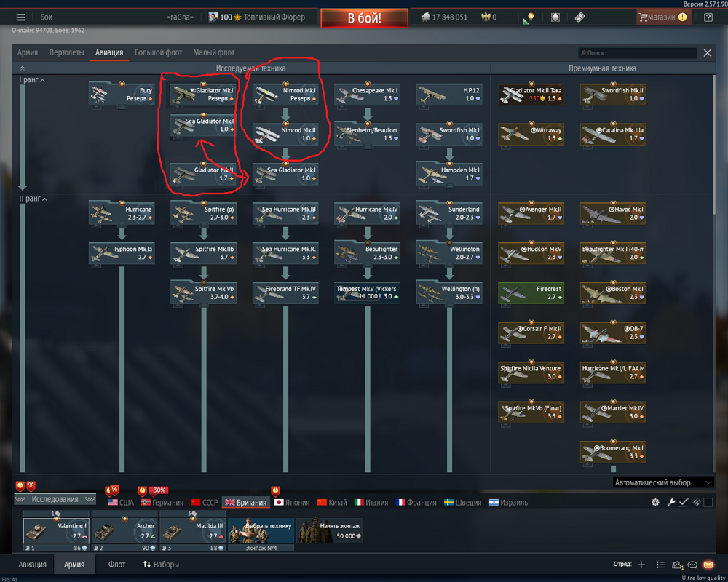The width and height of the screenshot is (728, 582).
Task: Select the Германия nation tab
Action: [162, 502]
